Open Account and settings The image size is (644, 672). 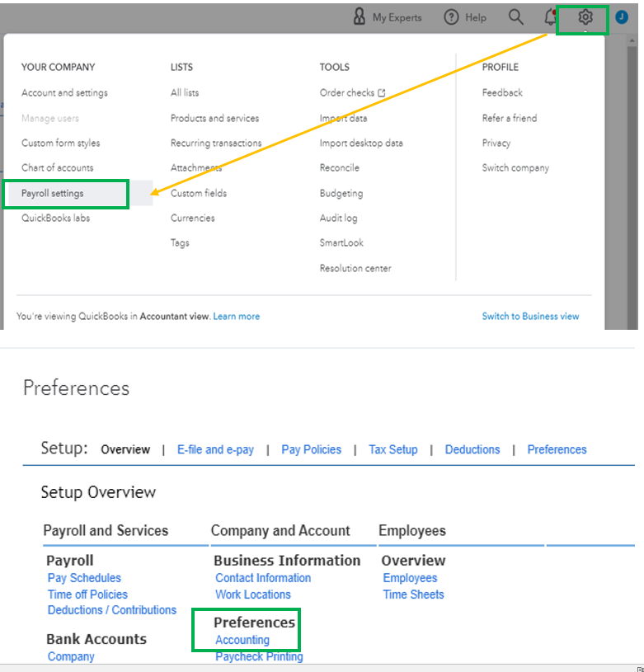coord(64,93)
